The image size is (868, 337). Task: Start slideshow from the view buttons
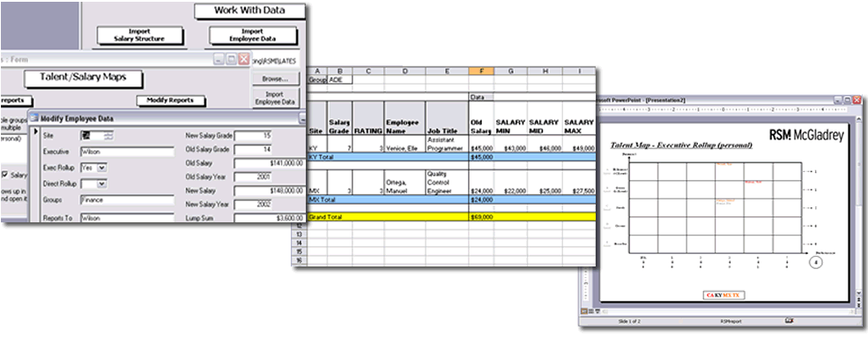(x=597, y=311)
